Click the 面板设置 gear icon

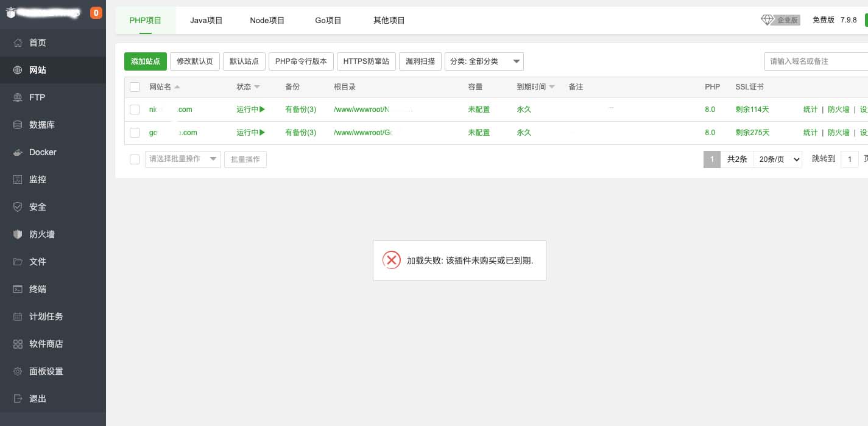pos(18,371)
